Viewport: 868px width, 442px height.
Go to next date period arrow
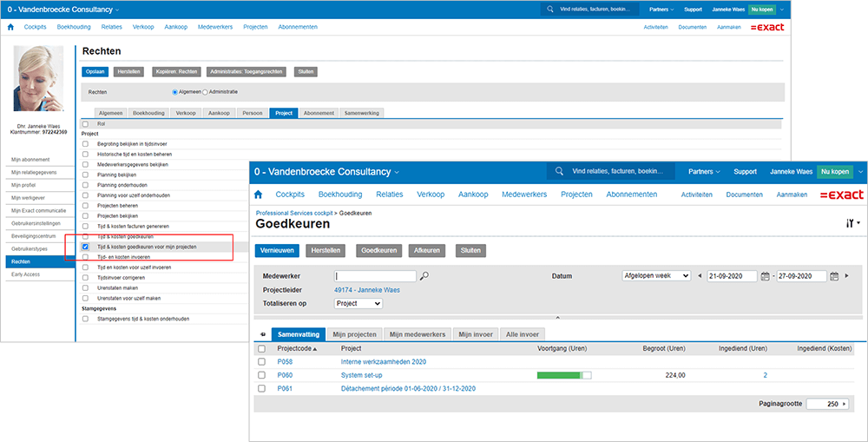tap(846, 276)
